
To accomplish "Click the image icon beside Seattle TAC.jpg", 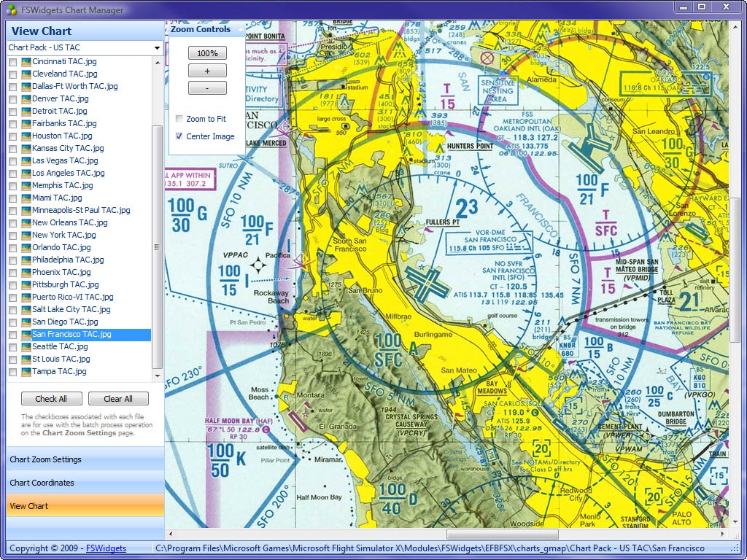I will click(26, 346).
